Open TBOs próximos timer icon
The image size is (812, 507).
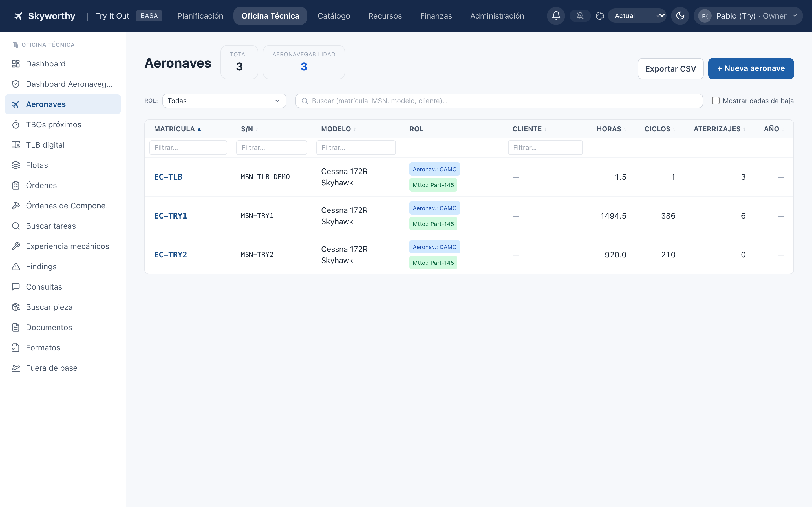16,125
